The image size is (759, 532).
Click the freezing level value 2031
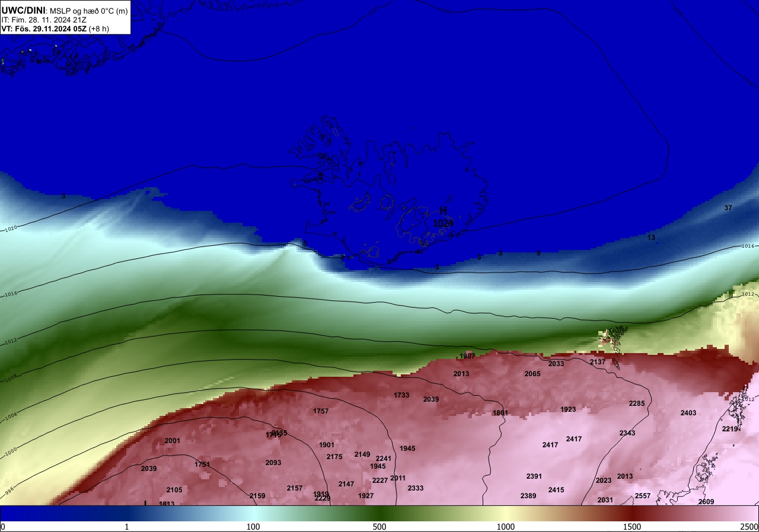(x=605, y=500)
